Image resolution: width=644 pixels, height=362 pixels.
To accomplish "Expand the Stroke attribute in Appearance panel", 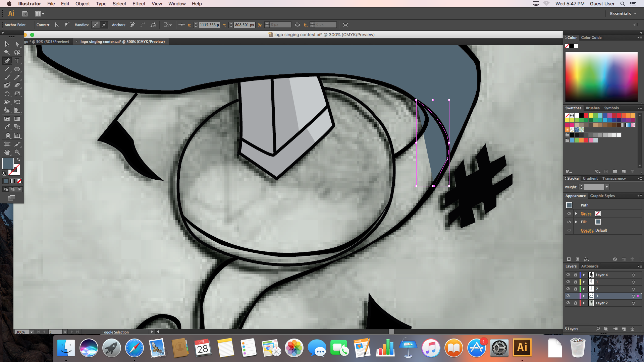I will coord(576,214).
